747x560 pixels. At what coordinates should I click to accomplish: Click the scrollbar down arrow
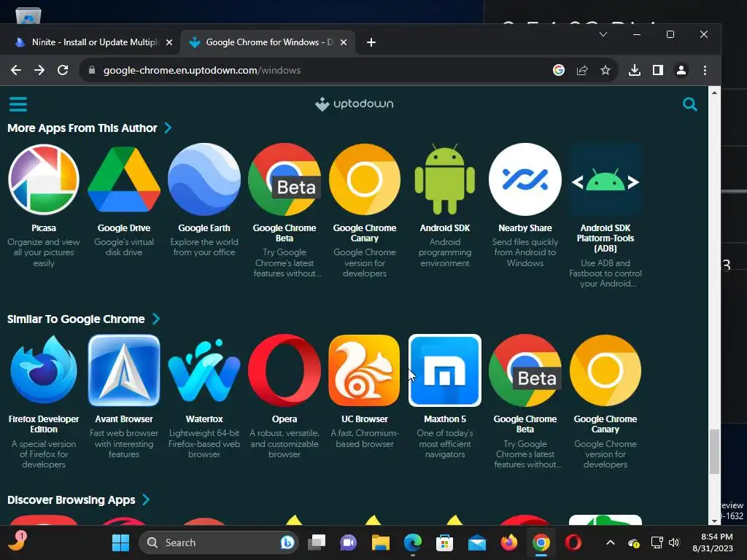714,521
